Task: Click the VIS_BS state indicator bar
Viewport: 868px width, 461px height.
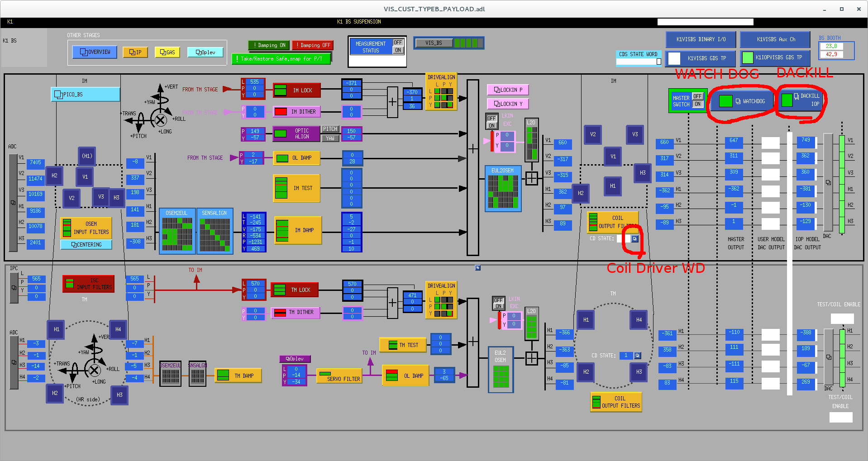Action: pyautogui.click(x=448, y=43)
